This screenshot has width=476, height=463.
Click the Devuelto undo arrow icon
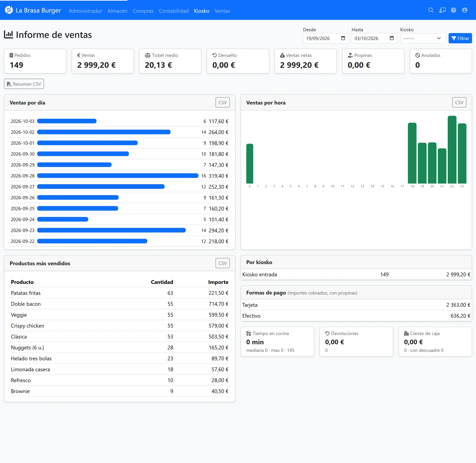[214, 55]
